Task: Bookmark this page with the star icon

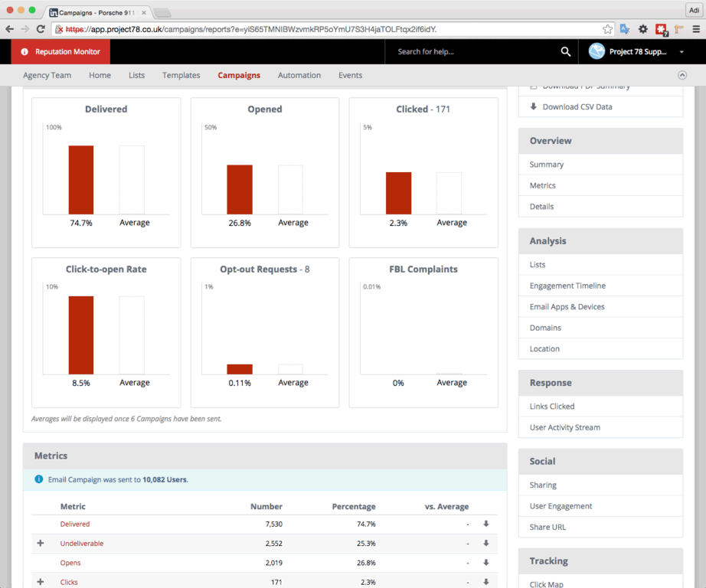Action: (607, 29)
